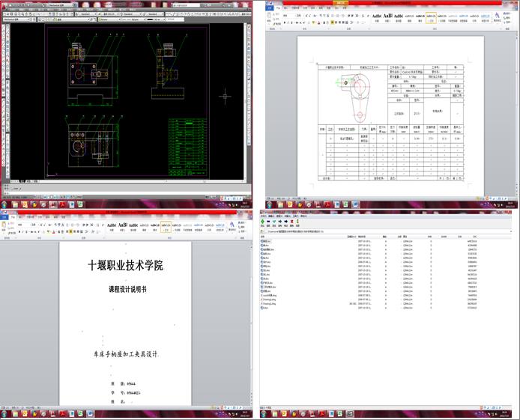Click heading 十堰职业技术学院 on cover page

125,265
